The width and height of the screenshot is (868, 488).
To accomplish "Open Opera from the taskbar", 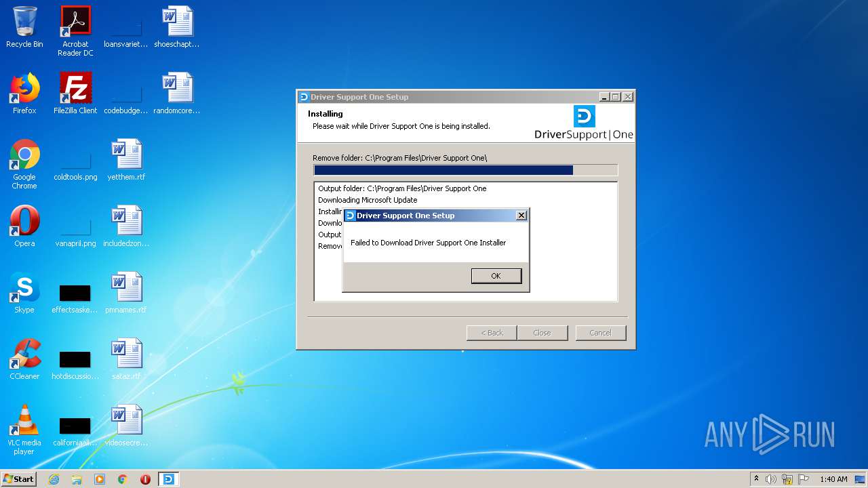I will tap(145, 479).
